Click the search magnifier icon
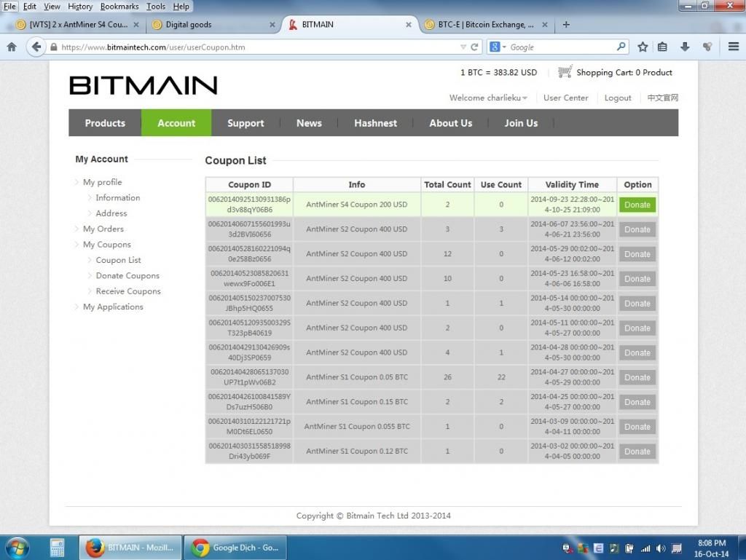The width and height of the screenshot is (746, 560). (621, 47)
